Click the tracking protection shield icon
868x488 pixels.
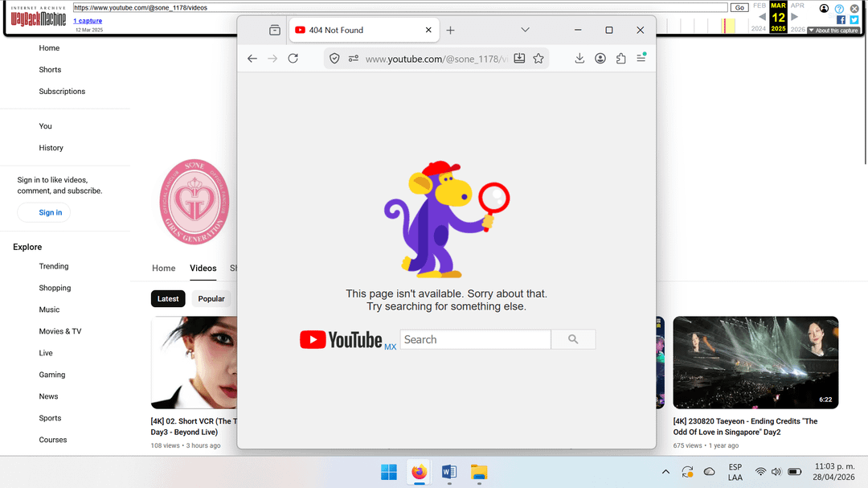pos(334,59)
